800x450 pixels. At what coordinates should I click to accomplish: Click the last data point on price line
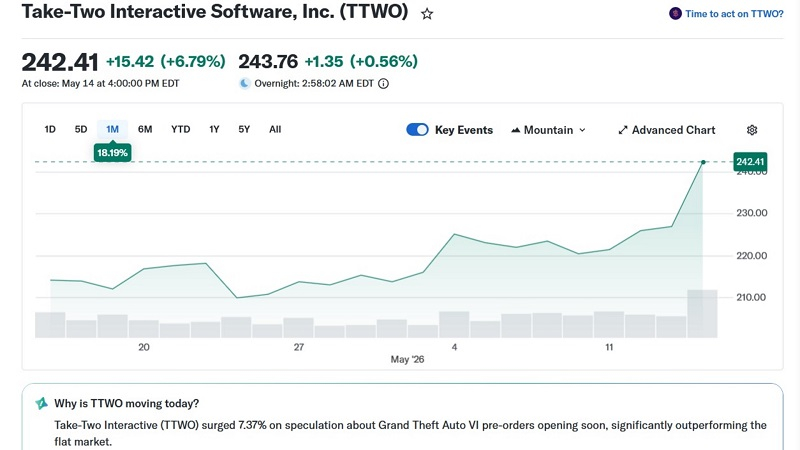click(703, 162)
